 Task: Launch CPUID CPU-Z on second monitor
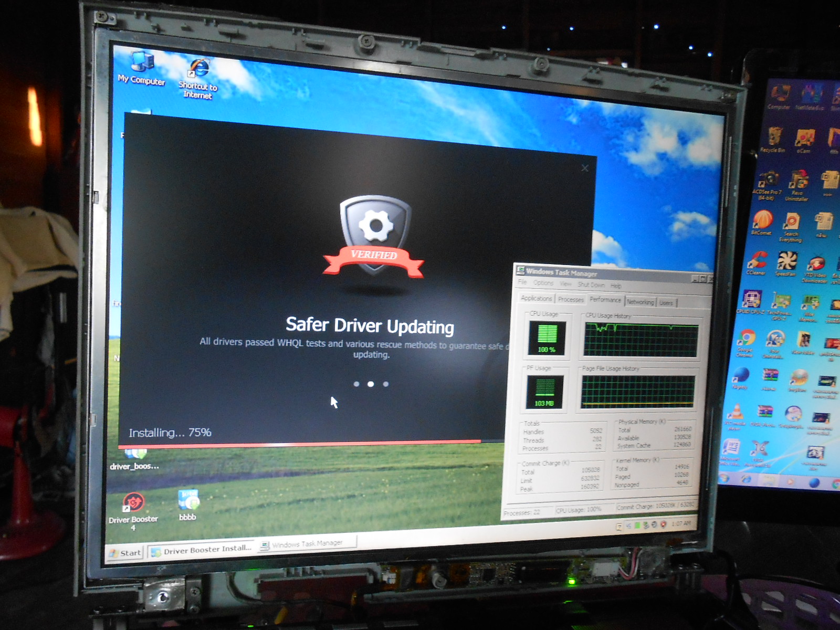tap(751, 302)
